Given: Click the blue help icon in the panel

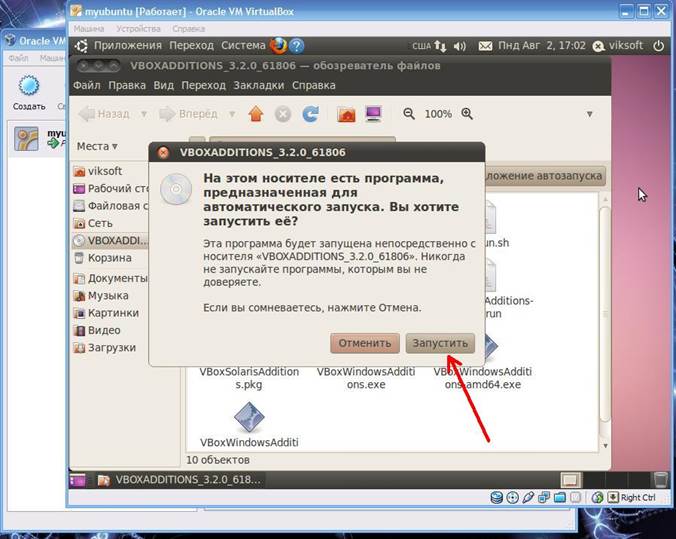Looking at the screenshot, I should pyautogui.click(x=296, y=46).
